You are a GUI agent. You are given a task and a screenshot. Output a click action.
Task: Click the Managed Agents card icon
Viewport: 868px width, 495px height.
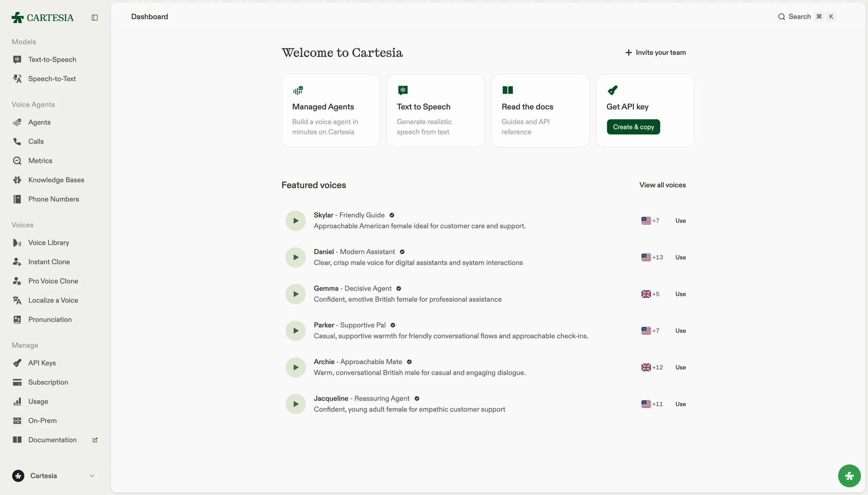pos(298,90)
